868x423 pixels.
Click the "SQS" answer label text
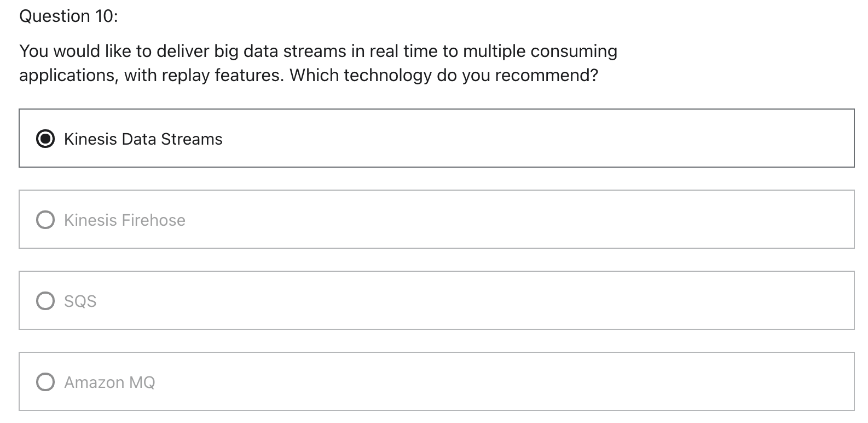tap(80, 301)
